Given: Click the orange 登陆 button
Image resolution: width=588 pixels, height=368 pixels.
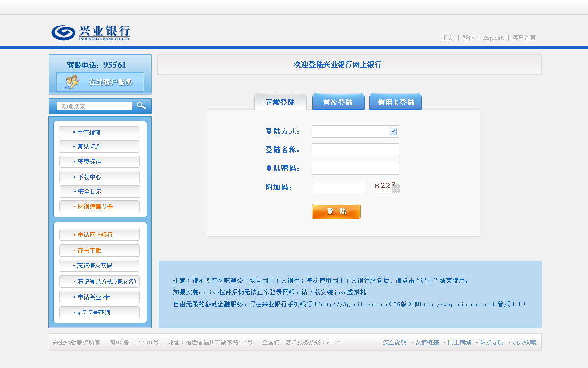Looking at the screenshot, I should [336, 211].
